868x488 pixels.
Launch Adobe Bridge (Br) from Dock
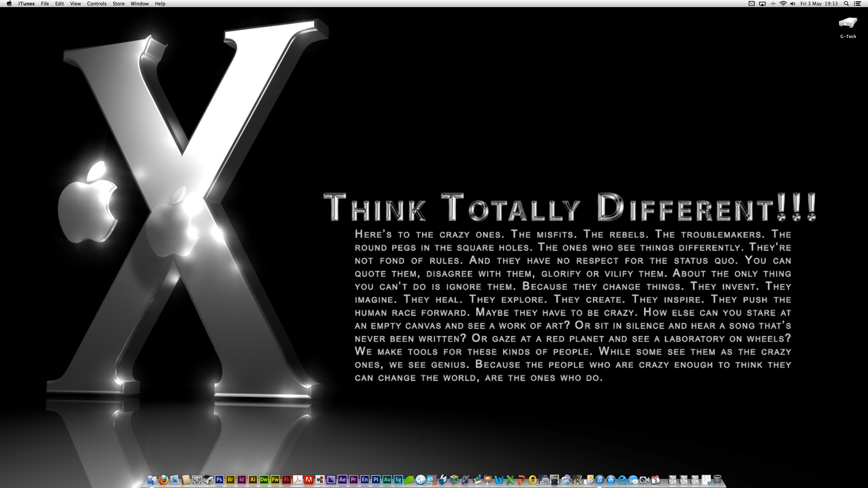click(x=230, y=480)
